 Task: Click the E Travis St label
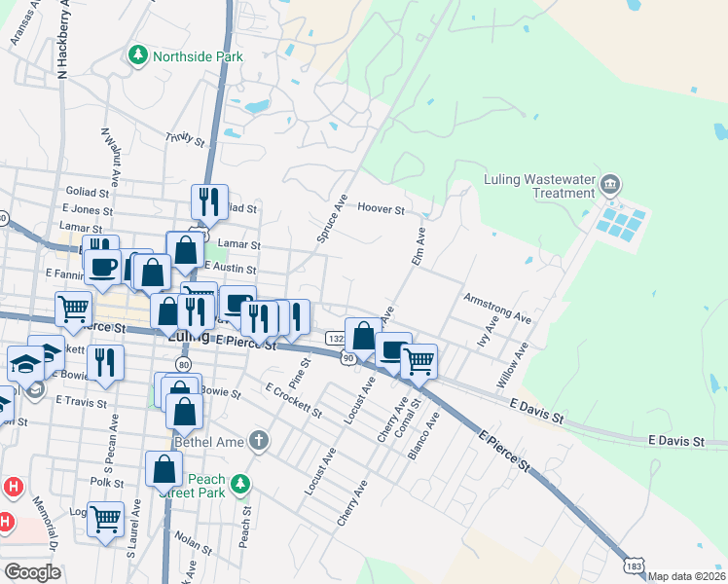coord(81,402)
